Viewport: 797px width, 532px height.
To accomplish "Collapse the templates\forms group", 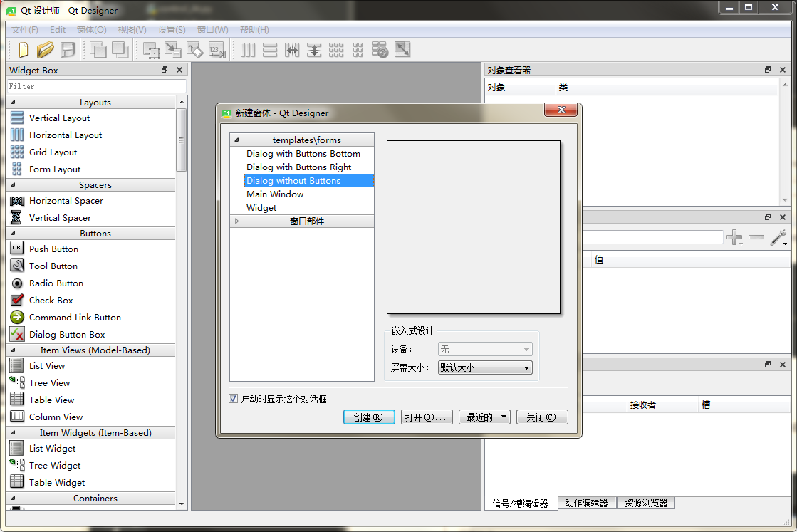I will (x=236, y=140).
